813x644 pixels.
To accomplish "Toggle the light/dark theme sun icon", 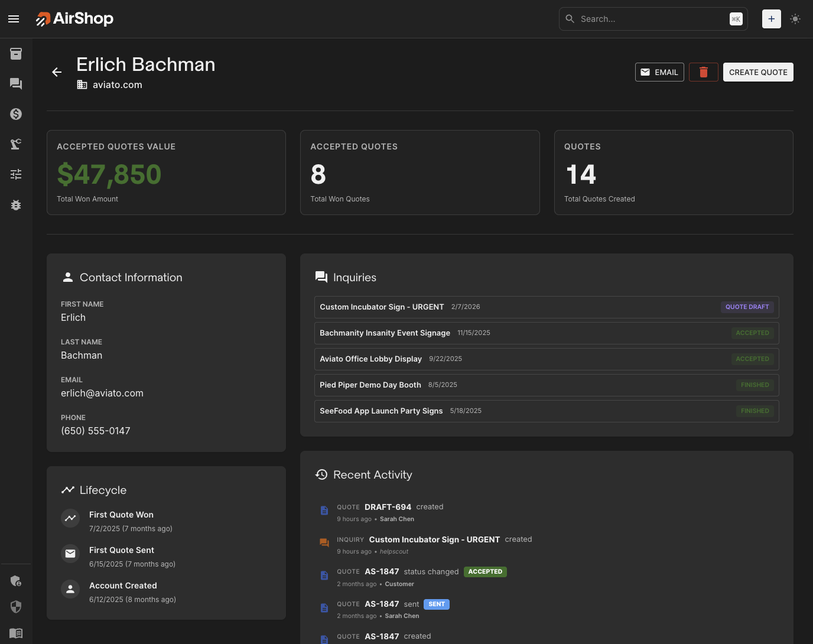I will click(795, 19).
